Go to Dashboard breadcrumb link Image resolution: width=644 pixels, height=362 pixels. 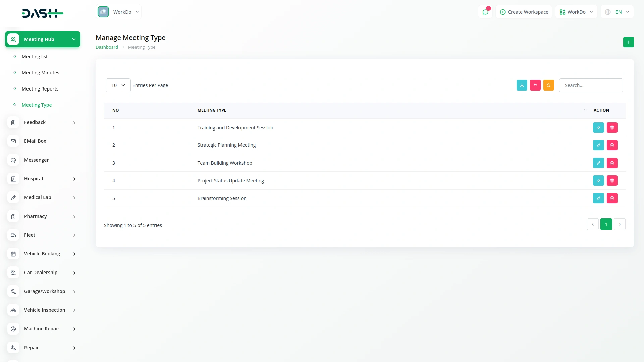[107, 47]
